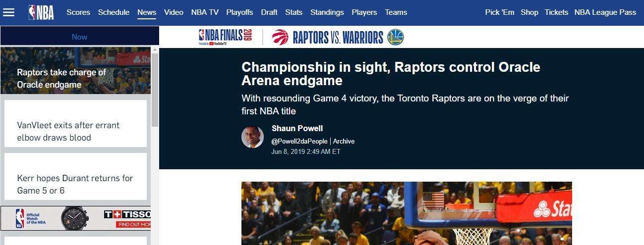The image size is (644, 245).
Task: Click the sidebar vertical scrollbar
Action: [x=155, y=89]
